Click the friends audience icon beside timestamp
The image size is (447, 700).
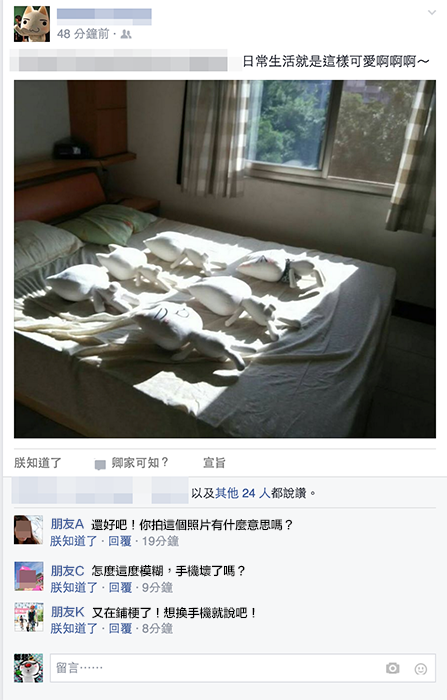pos(126,34)
